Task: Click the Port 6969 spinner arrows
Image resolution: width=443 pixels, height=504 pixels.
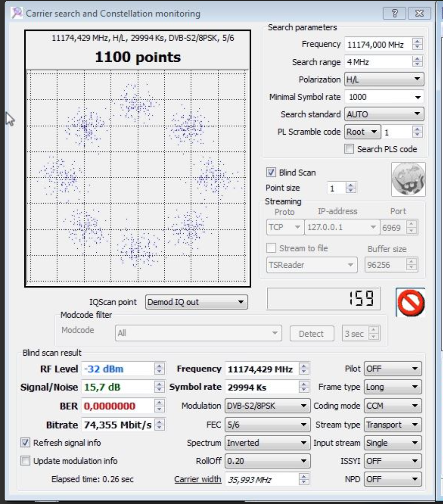Action: pyautogui.click(x=411, y=227)
